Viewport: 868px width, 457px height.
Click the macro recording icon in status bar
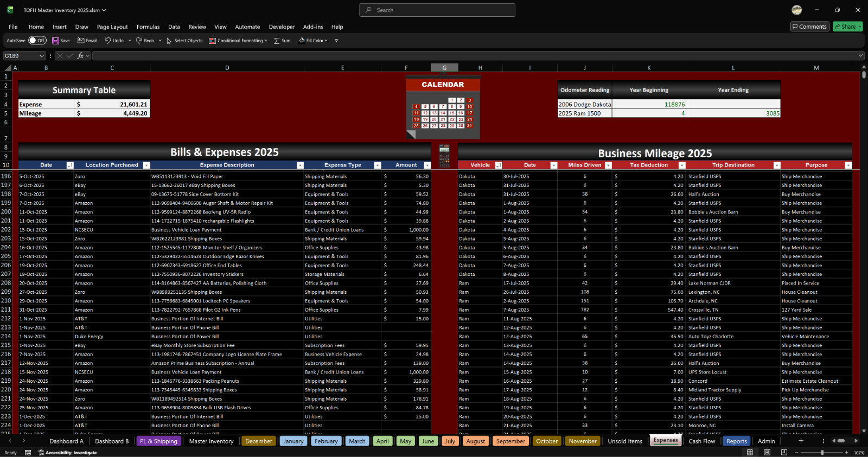(x=28, y=453)
